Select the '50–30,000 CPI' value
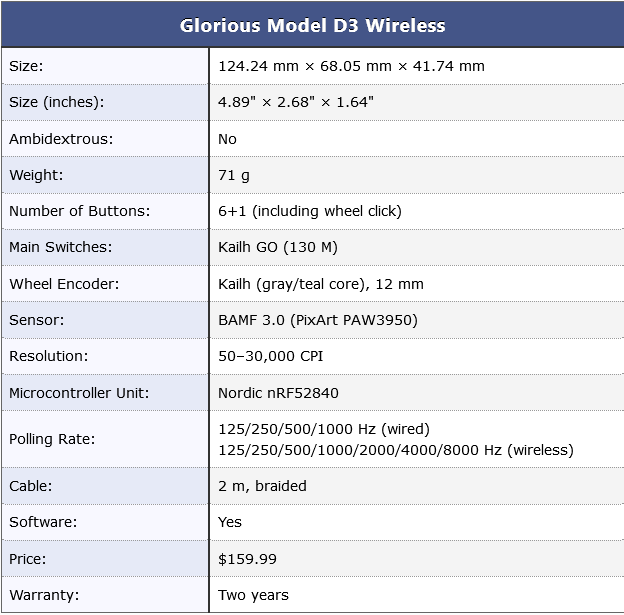Image resolution: width=624 pixels, height=615 pixels. (x=271, y=356)
